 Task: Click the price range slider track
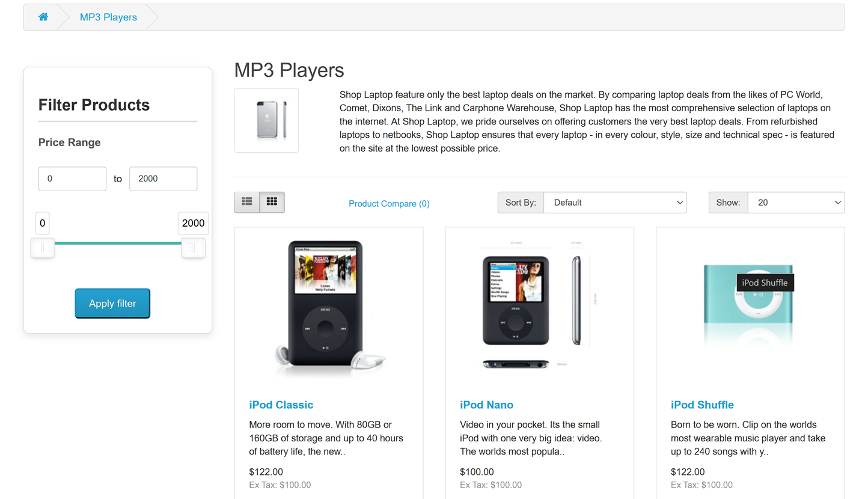(118, 243)
